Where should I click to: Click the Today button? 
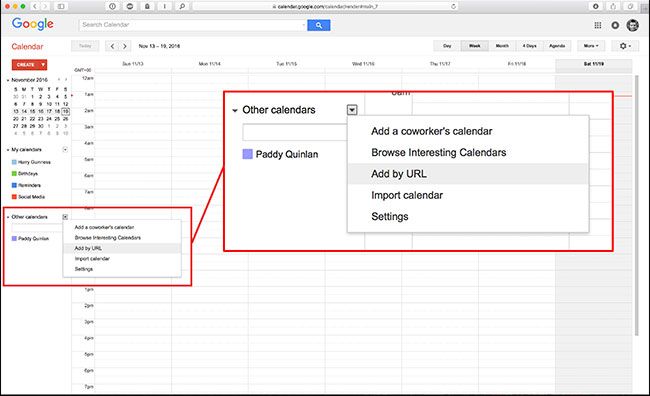[x=85, y=46]
